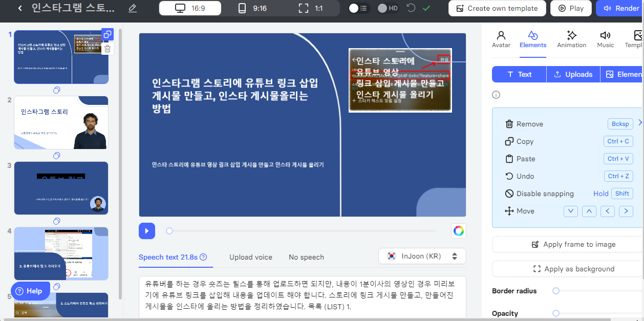
Task: Click the slide preview progress bar
Action: click(302, 231)
